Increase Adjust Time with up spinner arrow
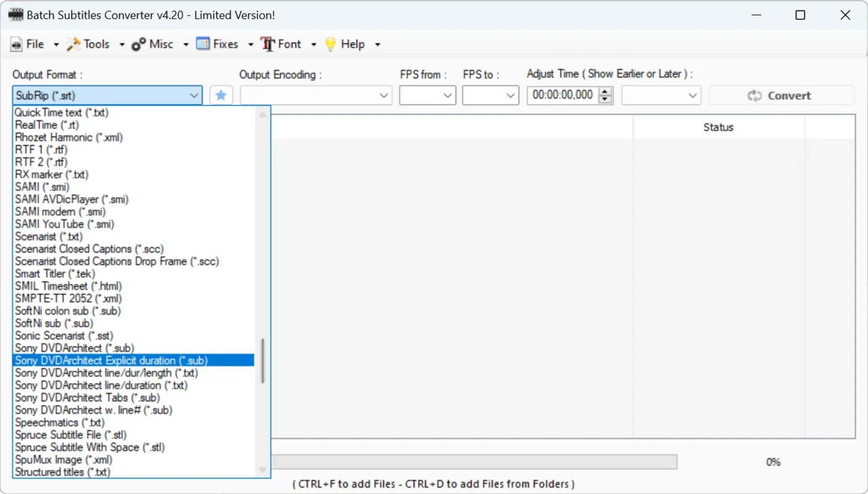This screenshot has width=868, height=494. pyautogui.click(x=606, y=91)
